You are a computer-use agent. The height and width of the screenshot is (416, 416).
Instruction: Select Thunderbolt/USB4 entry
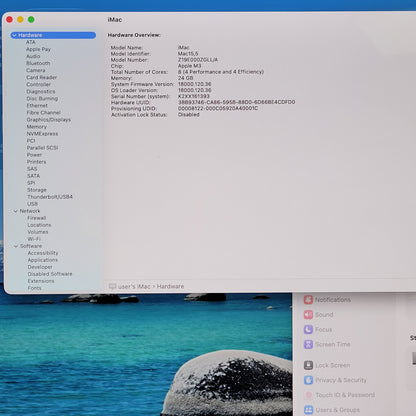[x=50, y=197]
